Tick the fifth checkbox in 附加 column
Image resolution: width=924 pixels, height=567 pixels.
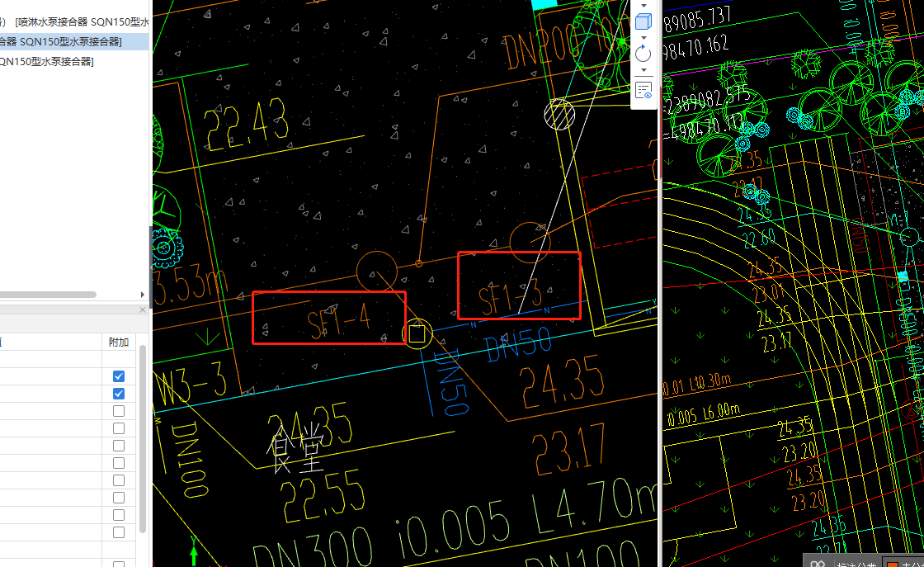[119, 446]
